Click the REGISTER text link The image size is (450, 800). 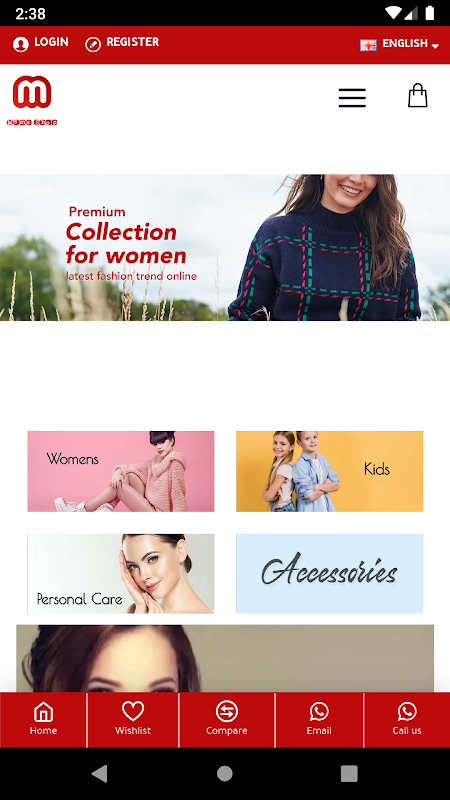133,42
